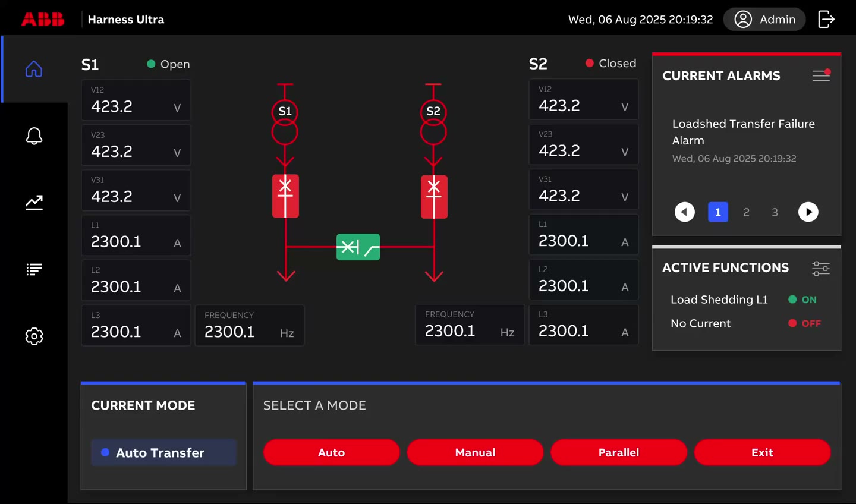
Task: Click the S2 V31 voltage reading
Action: [x=584, y=190]
